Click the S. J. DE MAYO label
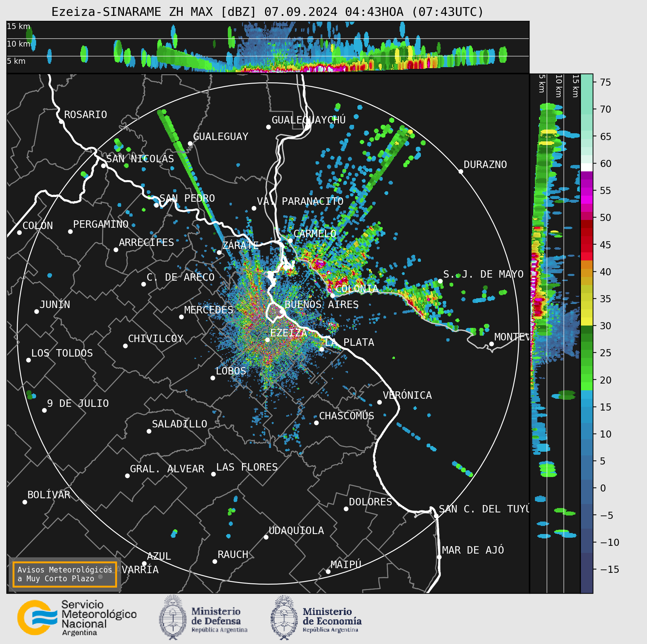Viewport: 647px width, 644px height. pos(483,274)
